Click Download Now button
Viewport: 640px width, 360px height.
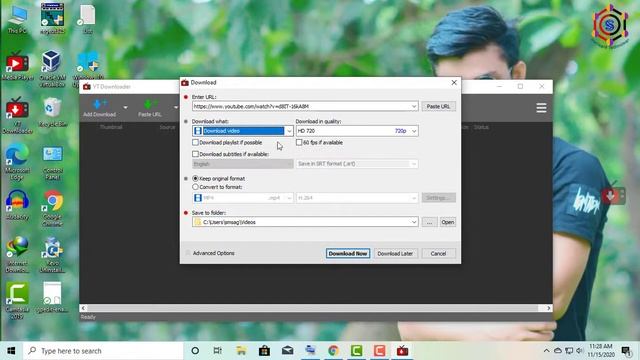click(348, 253)
